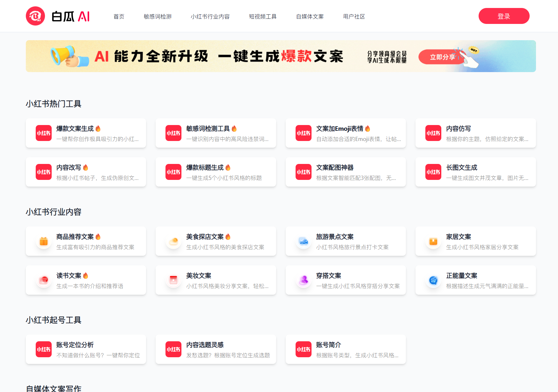Image resolution: width=558 pixels, height=392 pixels.
Task: Click the 白瓜AI logo icon
Action: [x=35, y=16]
